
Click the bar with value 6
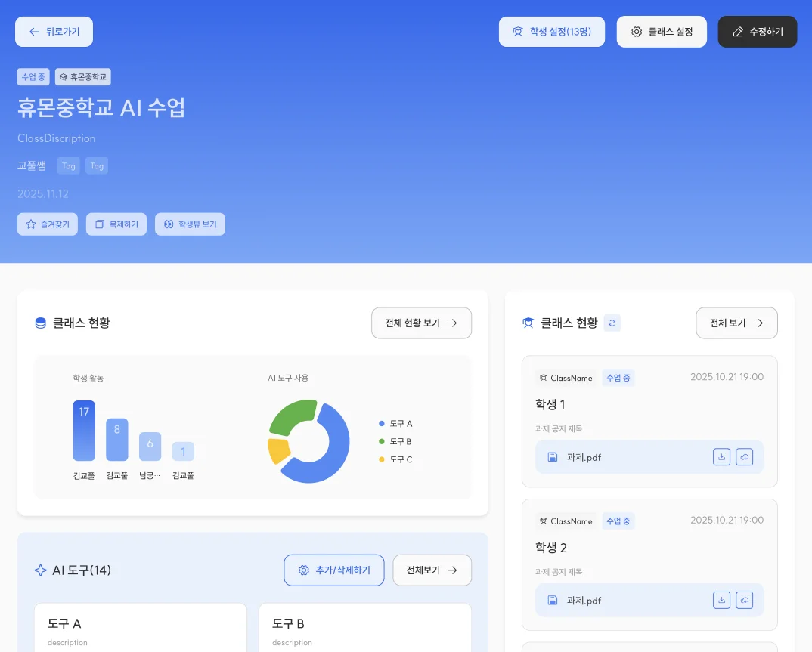(x=150, y=446)
